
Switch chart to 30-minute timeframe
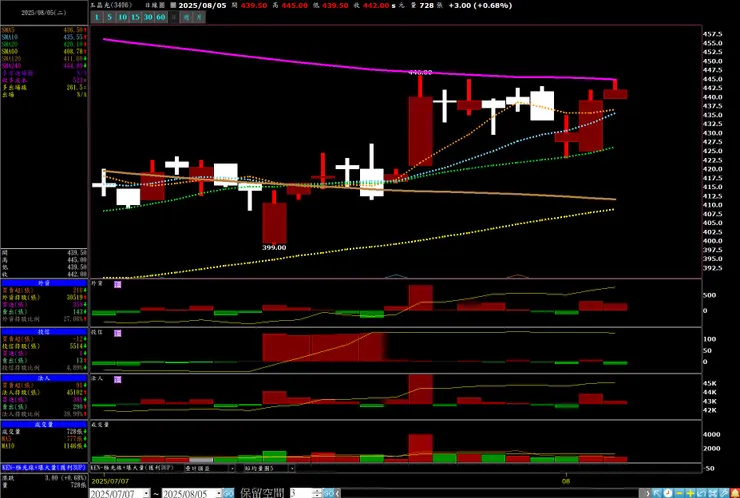[148, 17]
